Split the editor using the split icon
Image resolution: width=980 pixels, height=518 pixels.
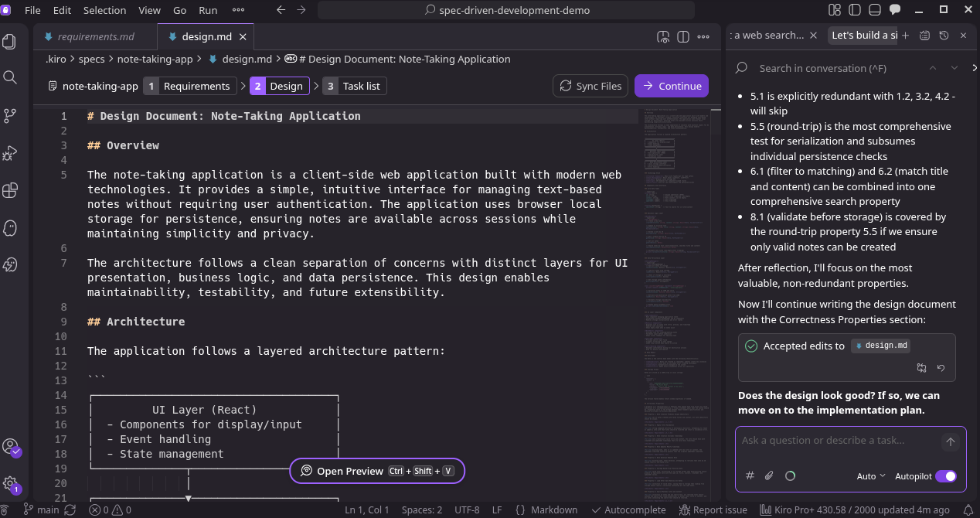coord(682,36)
